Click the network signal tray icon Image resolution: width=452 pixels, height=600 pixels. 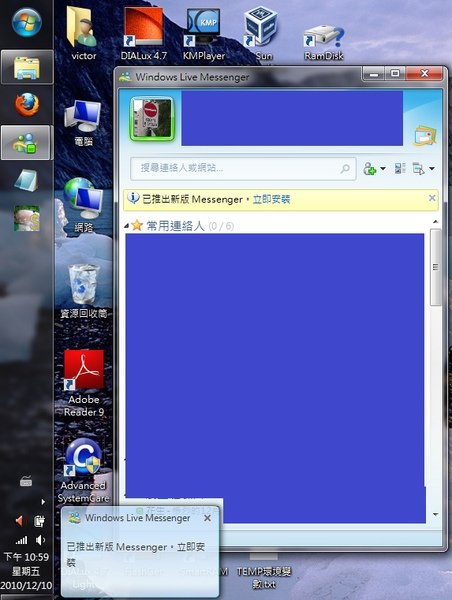21,540
